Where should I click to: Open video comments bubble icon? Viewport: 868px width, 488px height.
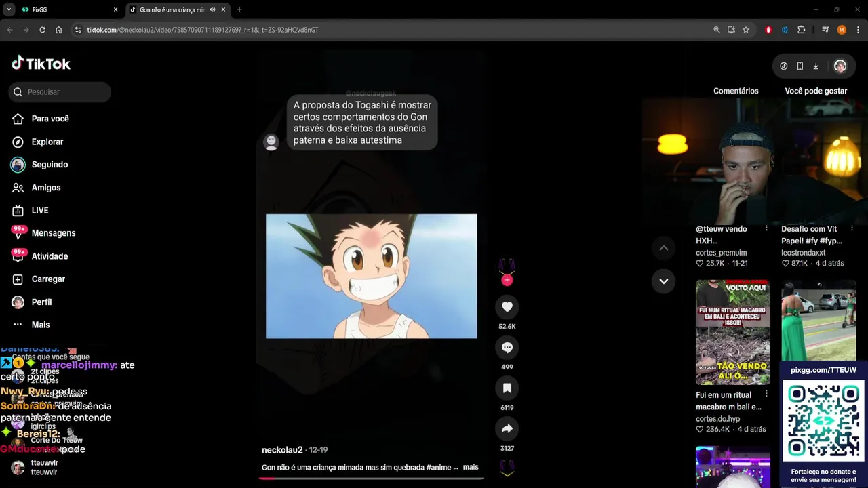pos(507,348)
